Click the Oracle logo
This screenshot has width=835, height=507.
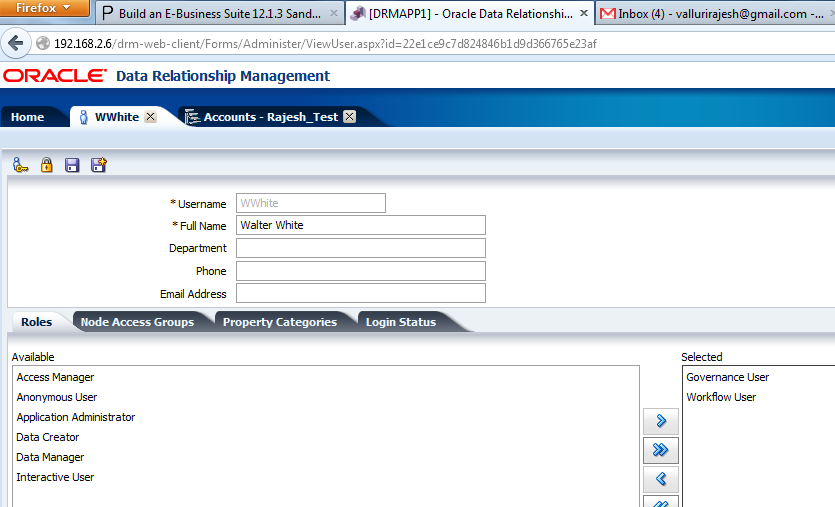55,76
